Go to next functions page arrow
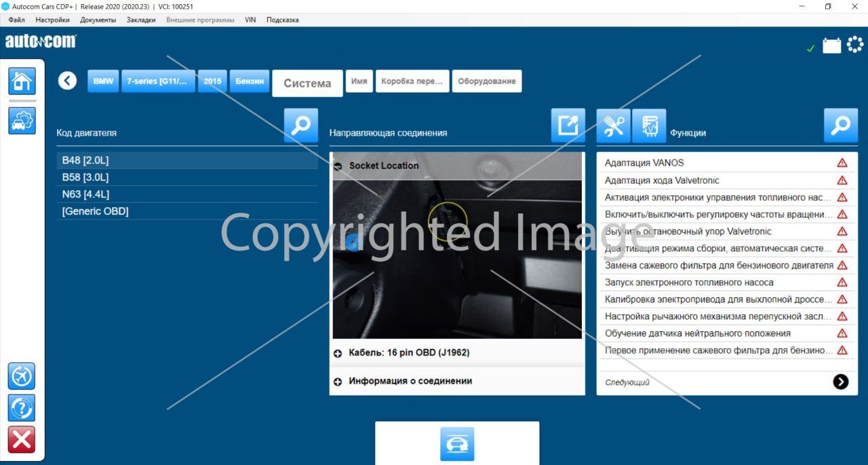 [841, 382]
